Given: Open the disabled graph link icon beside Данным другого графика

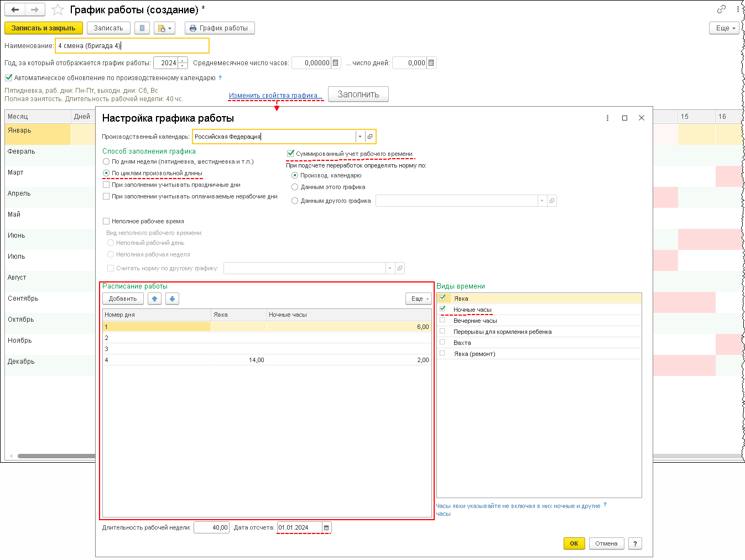Looking at the screenshot, I should 551,201.
